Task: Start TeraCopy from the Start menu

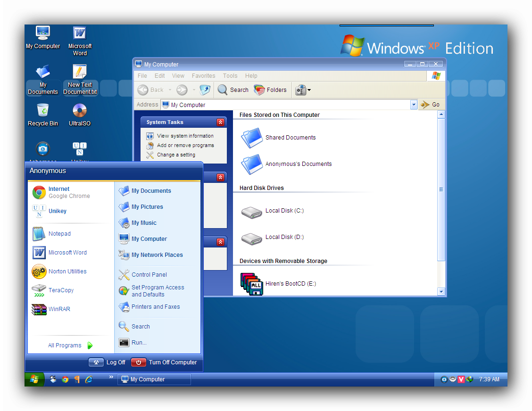Action: (53, 290)
